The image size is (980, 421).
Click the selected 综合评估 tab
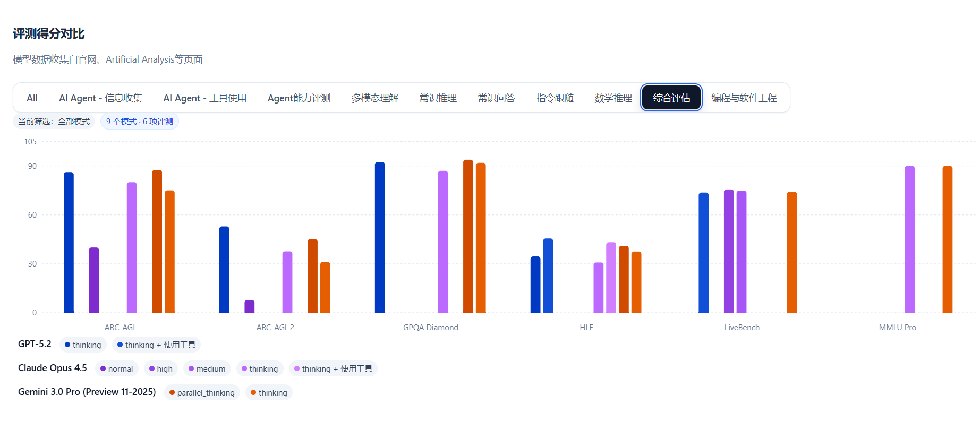[x=671, y=98]
